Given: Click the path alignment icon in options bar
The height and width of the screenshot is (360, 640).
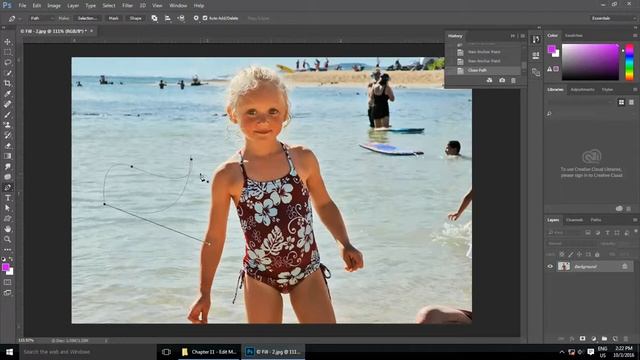Looking at the screenshot, I should pyautogui.click(x=168, y=18).
